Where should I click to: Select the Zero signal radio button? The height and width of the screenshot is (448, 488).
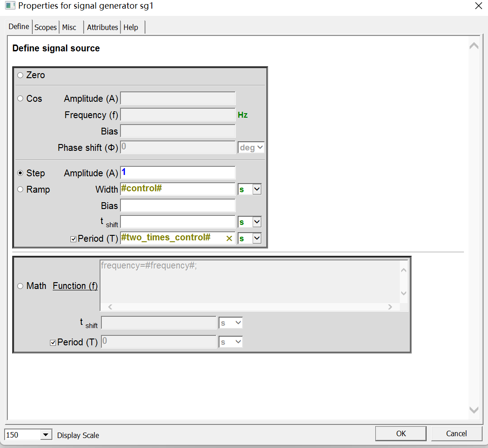pyautogui.click(x=20, y=75)
